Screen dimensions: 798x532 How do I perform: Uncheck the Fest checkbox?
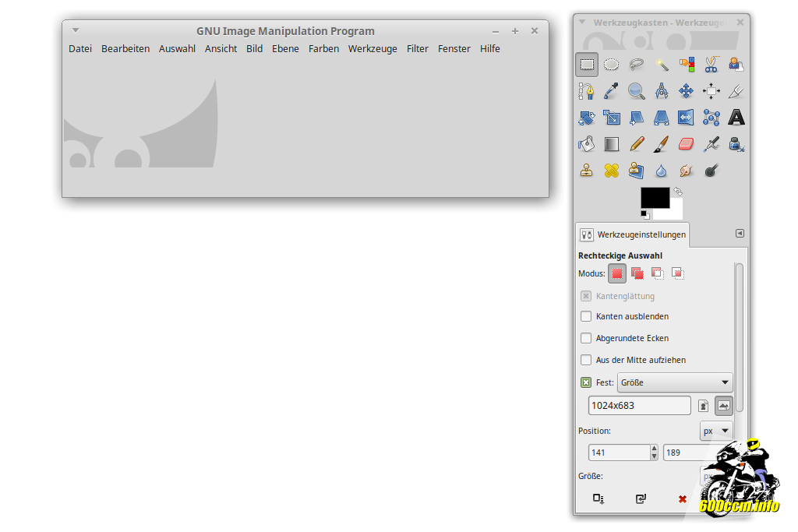[586, 382]
